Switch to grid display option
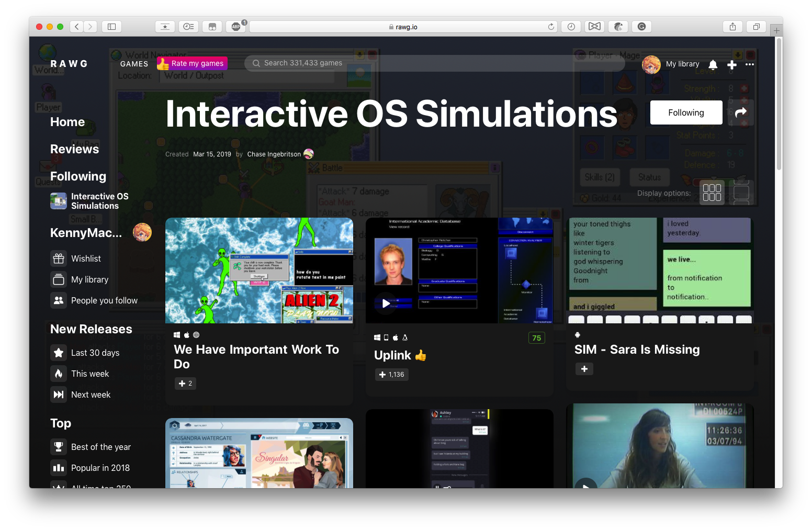 (712, 193)
